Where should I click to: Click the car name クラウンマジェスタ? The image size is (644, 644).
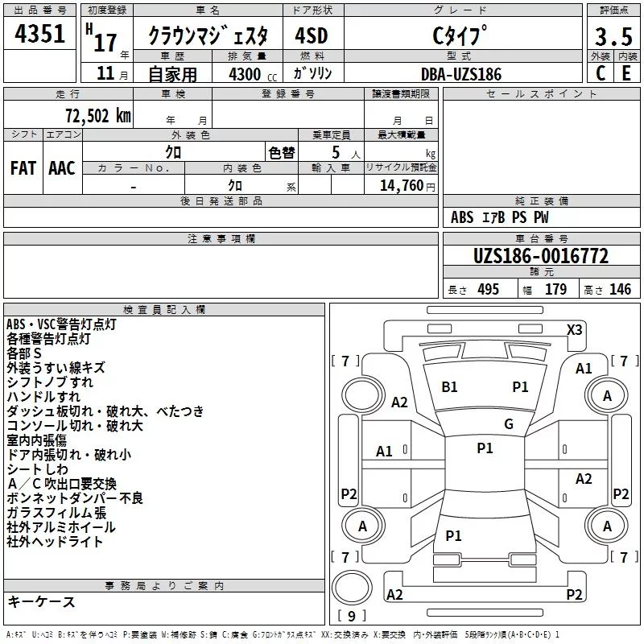[x=208, y=35]
